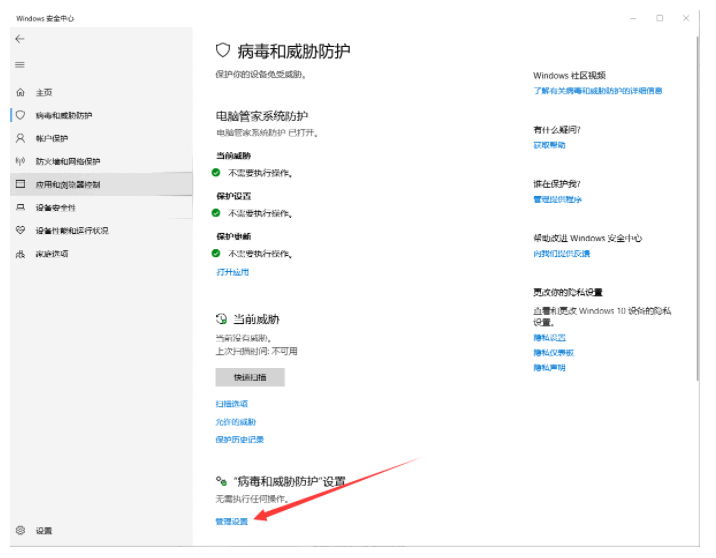The height and width of the screenshot is (558, 716).
Task: Click the 管理设置 link
Action: 232,521
